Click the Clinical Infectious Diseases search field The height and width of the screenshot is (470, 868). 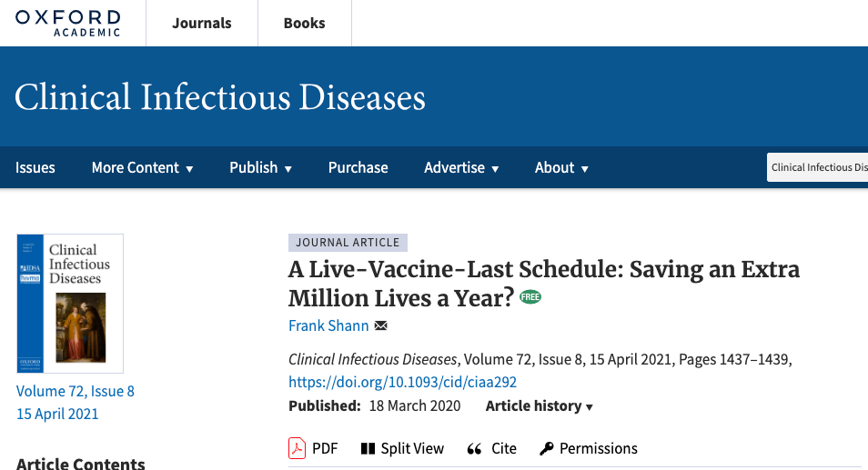[x=817, y=167]
